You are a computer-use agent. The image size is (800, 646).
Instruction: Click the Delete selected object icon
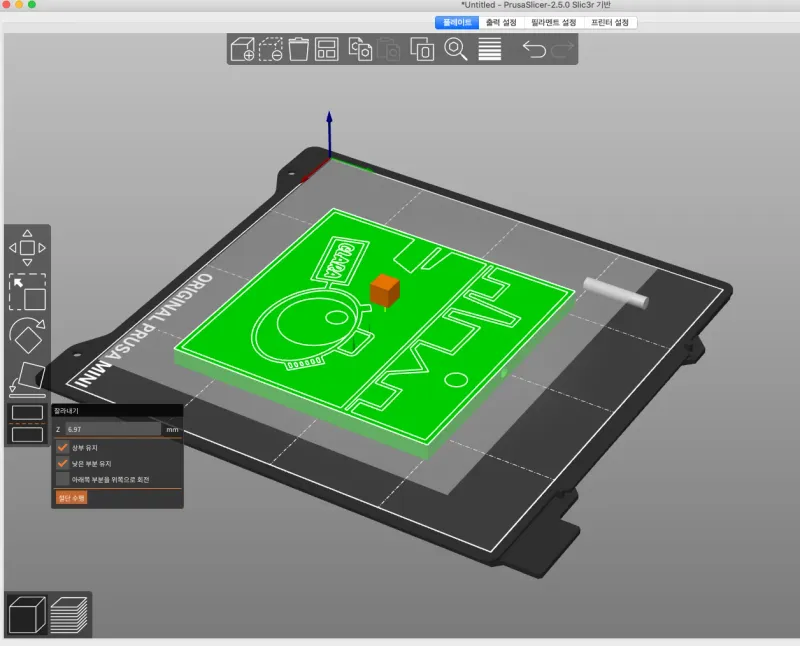(271, 49)
